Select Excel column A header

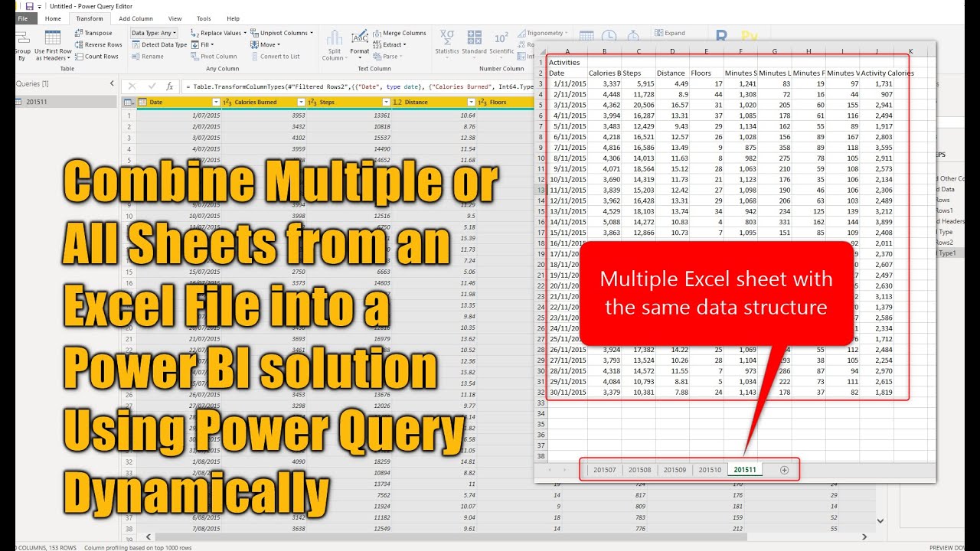(567, 51)
